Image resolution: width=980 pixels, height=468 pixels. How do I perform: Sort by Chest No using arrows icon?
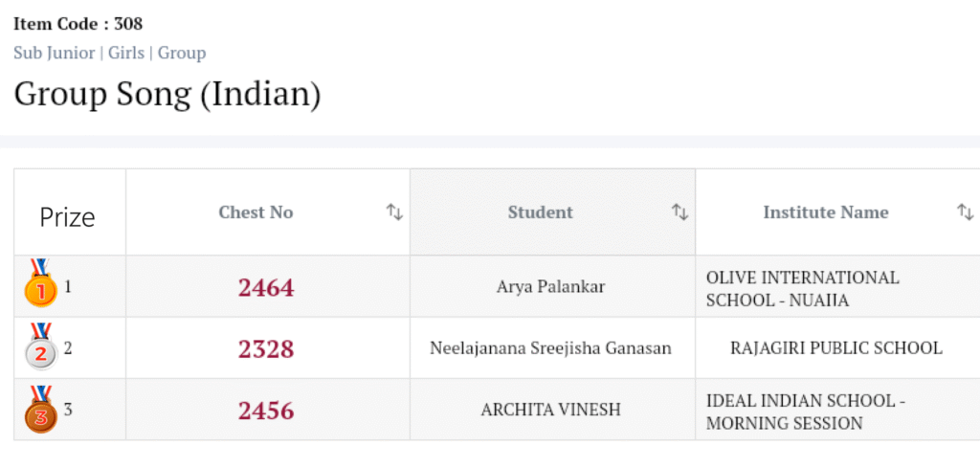click(394, 212)
